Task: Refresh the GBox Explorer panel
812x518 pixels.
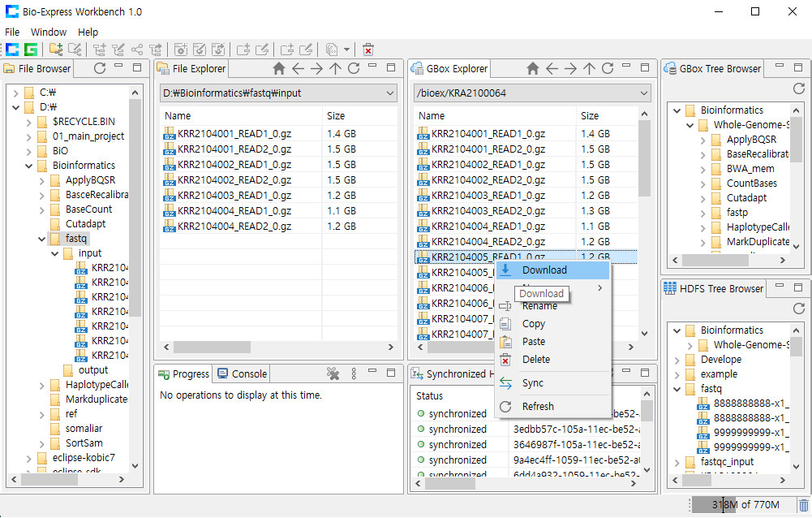Action: [x=608, y=68]
